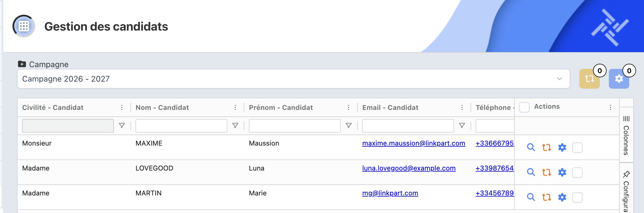
Task: Toggle select-all checkbox in Actions header
Action: (x=524, y=107)
